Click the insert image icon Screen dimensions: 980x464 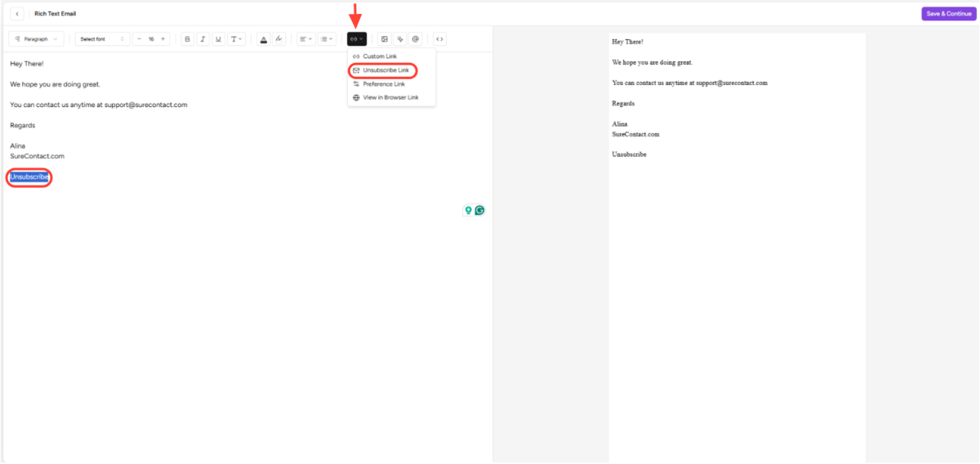pos(385,39)
